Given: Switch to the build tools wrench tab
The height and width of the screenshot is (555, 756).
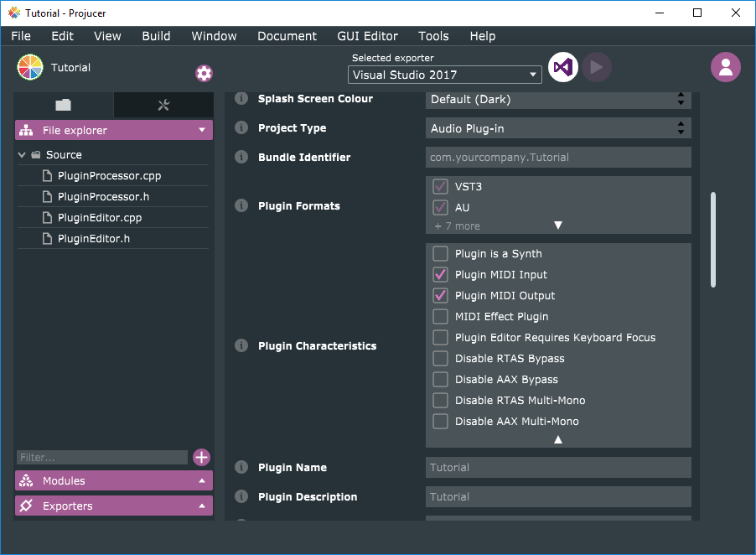Looking at the screenshot, I should point(163,105).
